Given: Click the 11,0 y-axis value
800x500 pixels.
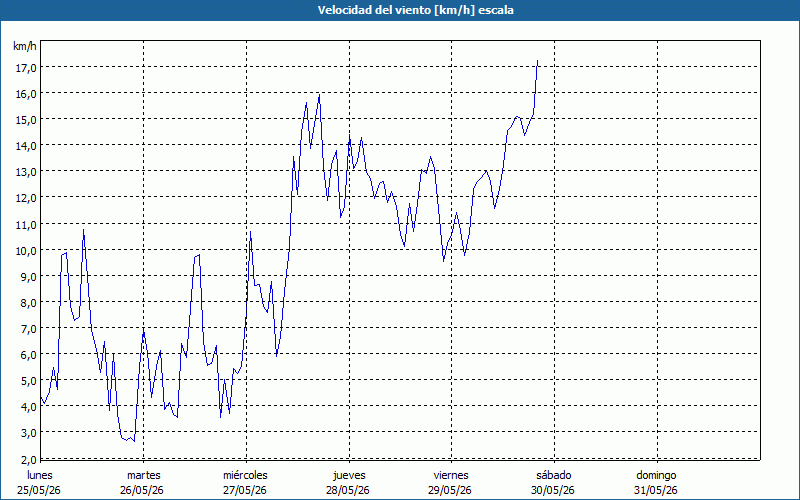Looking at the screenshot, I should (x=26, y=224).
